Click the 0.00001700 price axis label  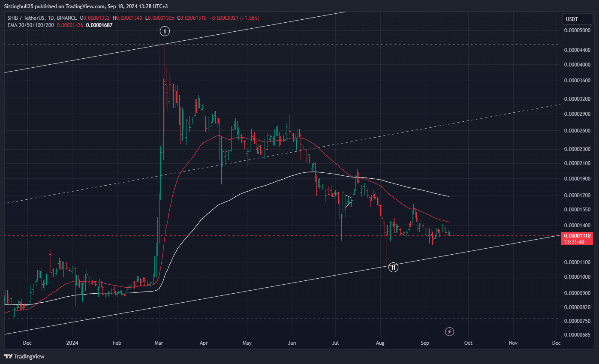point(578,196)
